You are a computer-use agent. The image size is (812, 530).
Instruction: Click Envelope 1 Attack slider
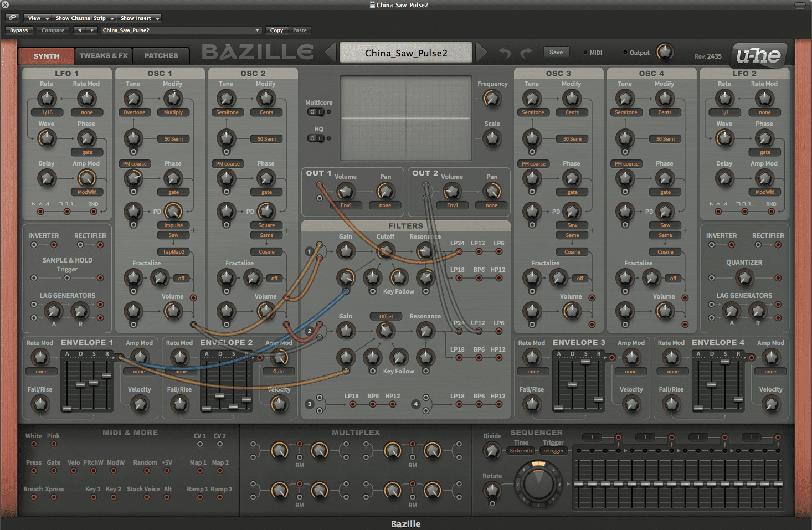67,408
